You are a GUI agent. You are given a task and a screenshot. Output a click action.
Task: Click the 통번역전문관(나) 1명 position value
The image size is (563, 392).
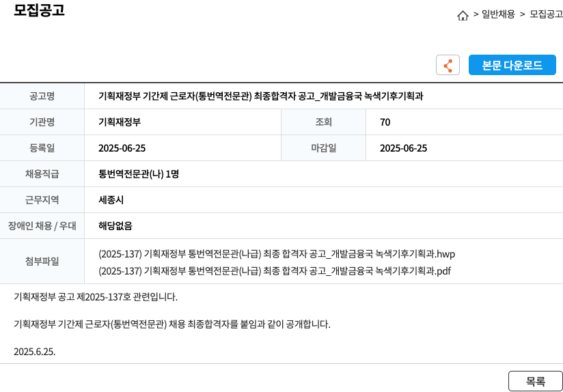pos(139,174)
